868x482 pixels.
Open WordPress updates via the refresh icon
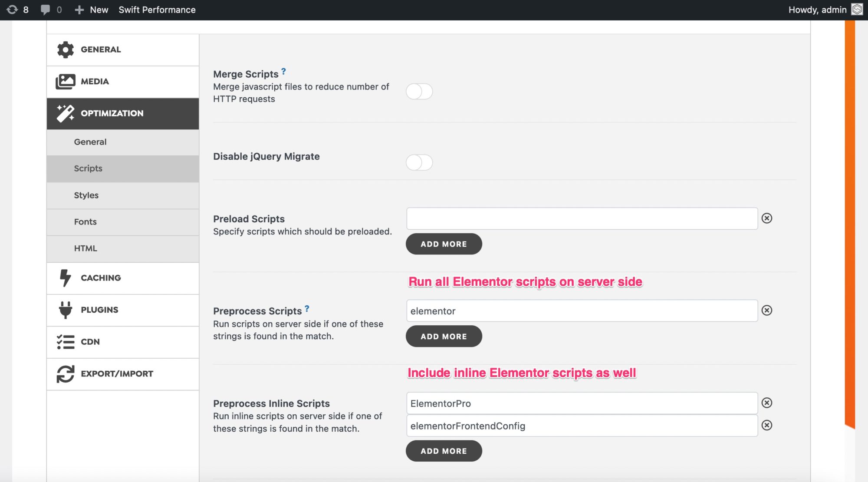click(x=13, y=10)
